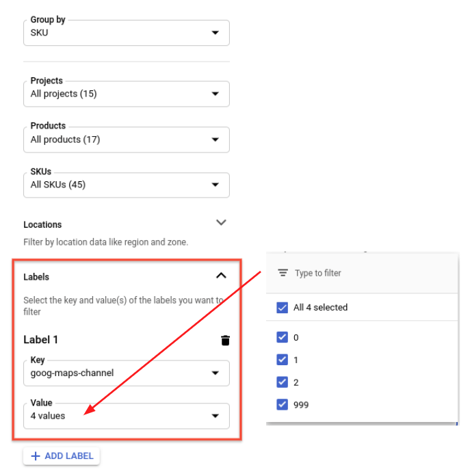This screenshot has height=476, width=470.
Task: Collapse the Labels section chevron
Action: click(221, 276)
